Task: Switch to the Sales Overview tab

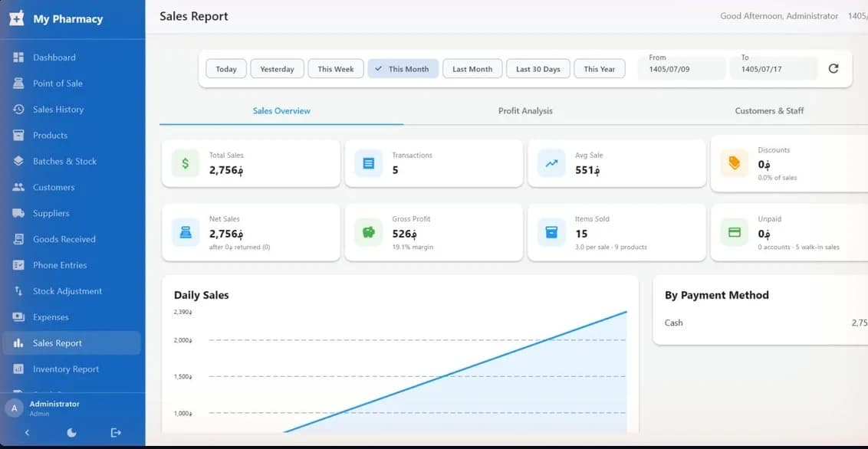Action: [281, 111]
